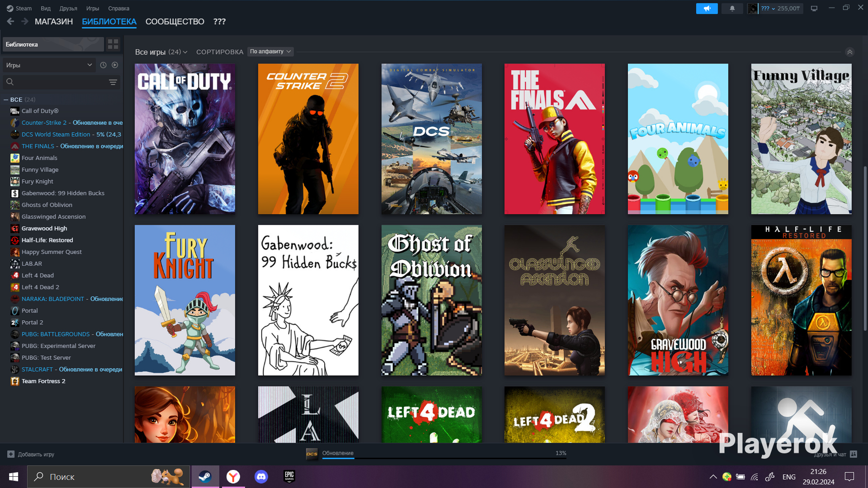This screenshot has height=488, width=868.
Task: Collapse the game grid section arrow
Action: (849, 52)
